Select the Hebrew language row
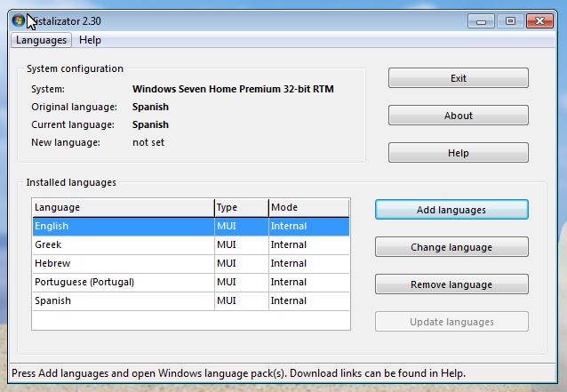 191,264
